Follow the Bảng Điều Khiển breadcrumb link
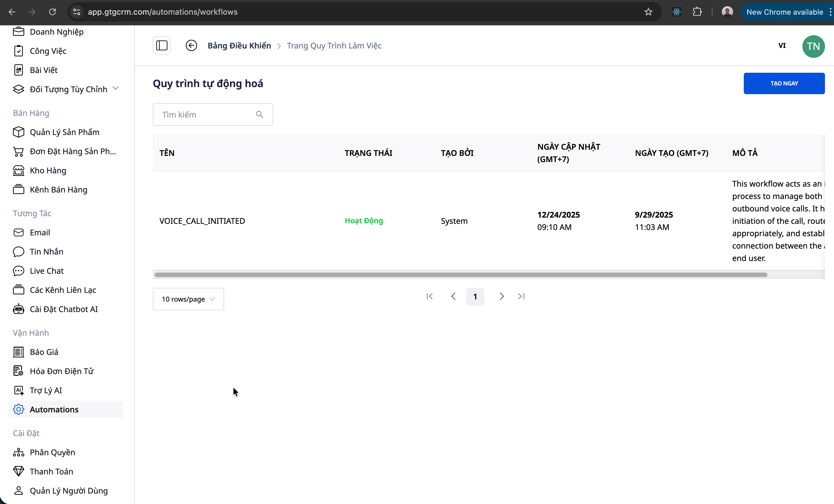 pos(239,46)
